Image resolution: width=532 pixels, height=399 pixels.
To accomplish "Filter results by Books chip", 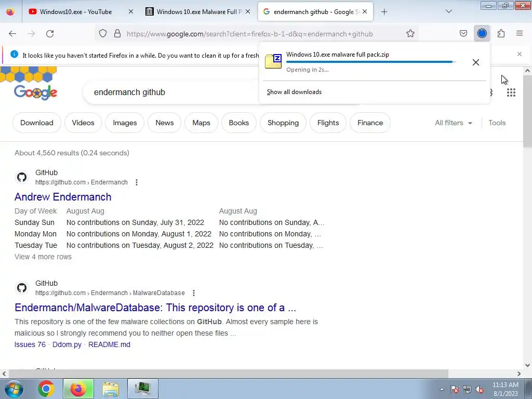I will (x=239, y=123).
